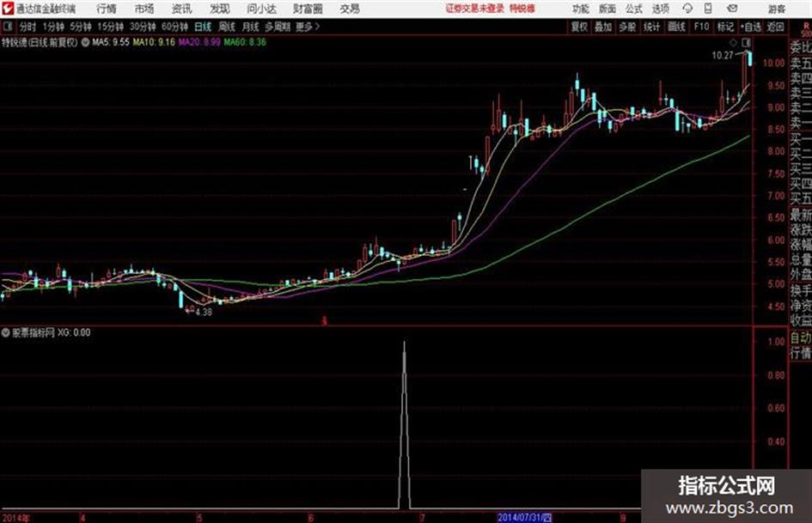812x523 pixels.
Task: Click the MA10: 9.16 indicator value
Action: pyautogui.click(x=154, y=42)
